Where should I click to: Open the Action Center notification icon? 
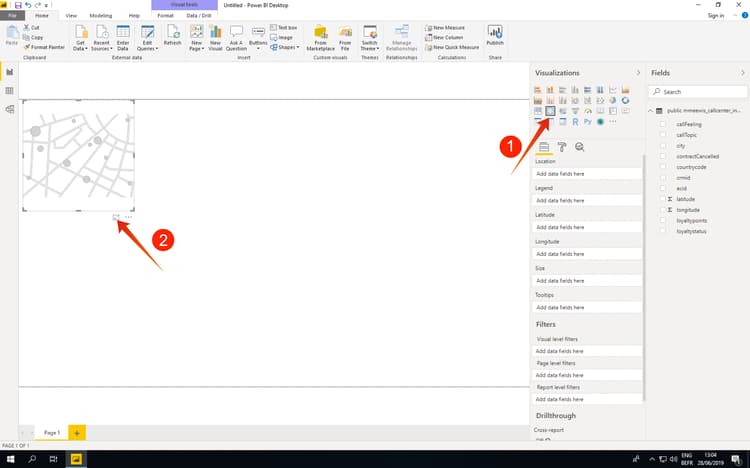coord(737,460)
